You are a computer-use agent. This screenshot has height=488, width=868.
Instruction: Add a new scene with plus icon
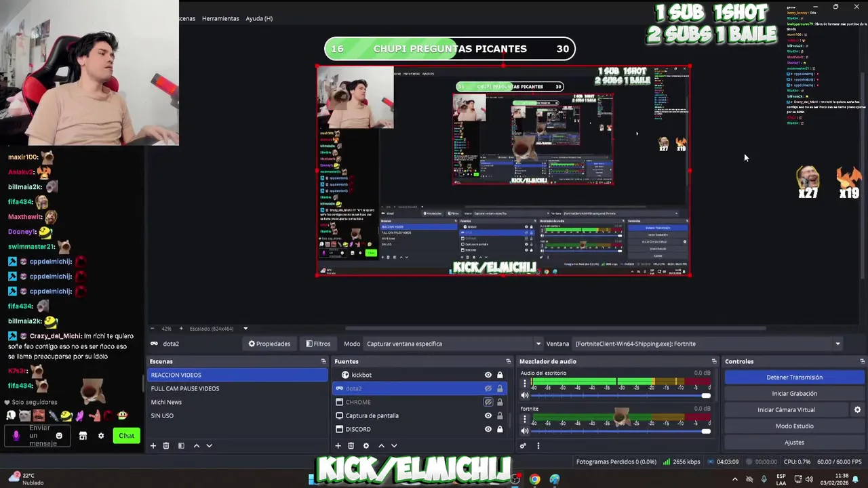[153, 446]
